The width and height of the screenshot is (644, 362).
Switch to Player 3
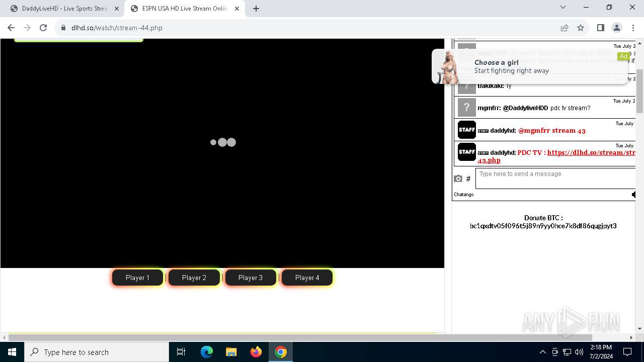[251, 278]
